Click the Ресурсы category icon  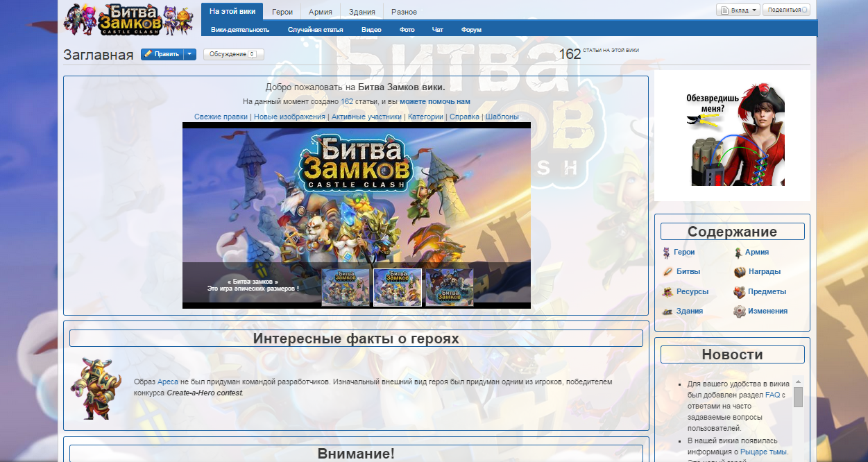point(667,292)
